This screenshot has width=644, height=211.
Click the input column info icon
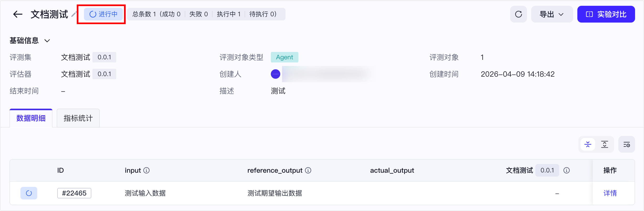tap(147, 170)
